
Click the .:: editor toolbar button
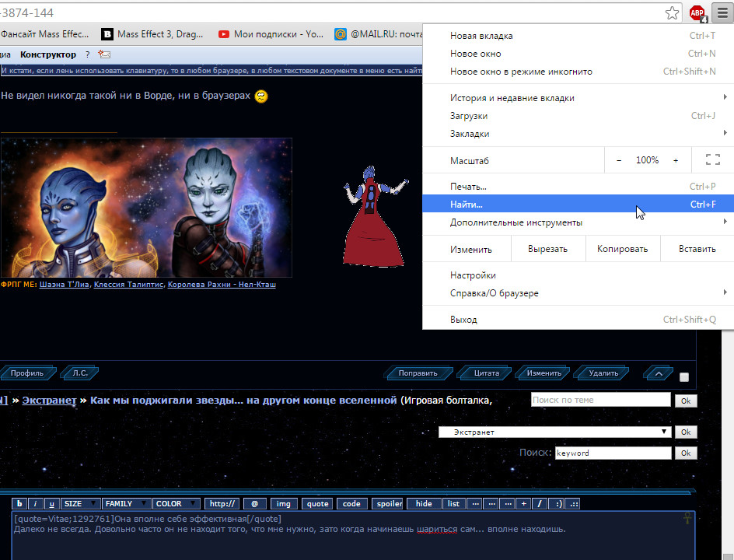pos(572,504)
